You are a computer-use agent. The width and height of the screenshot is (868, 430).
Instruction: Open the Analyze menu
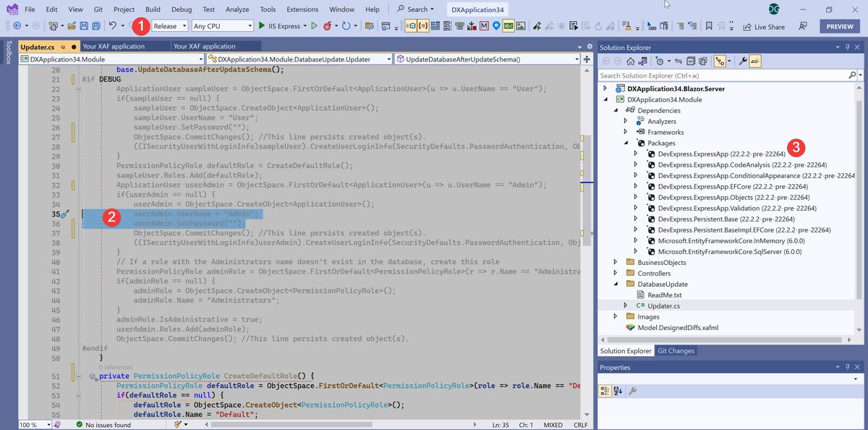click(237, 9)
